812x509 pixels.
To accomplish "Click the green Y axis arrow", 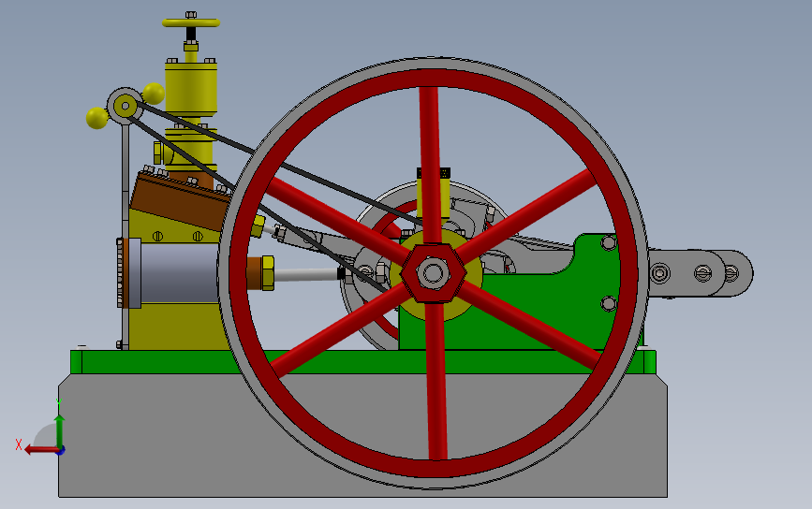I will [x=60, y=430].
